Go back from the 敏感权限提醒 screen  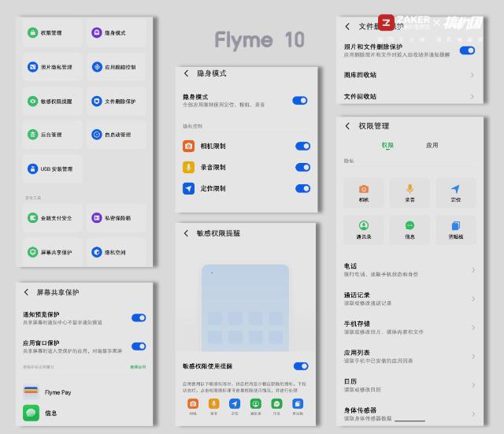186,233
